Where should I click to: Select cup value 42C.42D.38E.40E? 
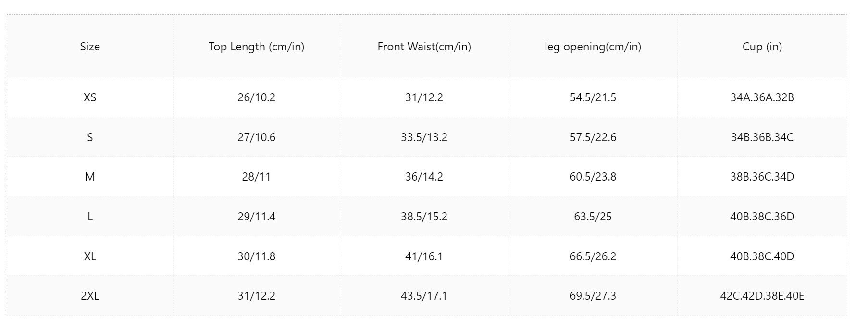point(762,296)
